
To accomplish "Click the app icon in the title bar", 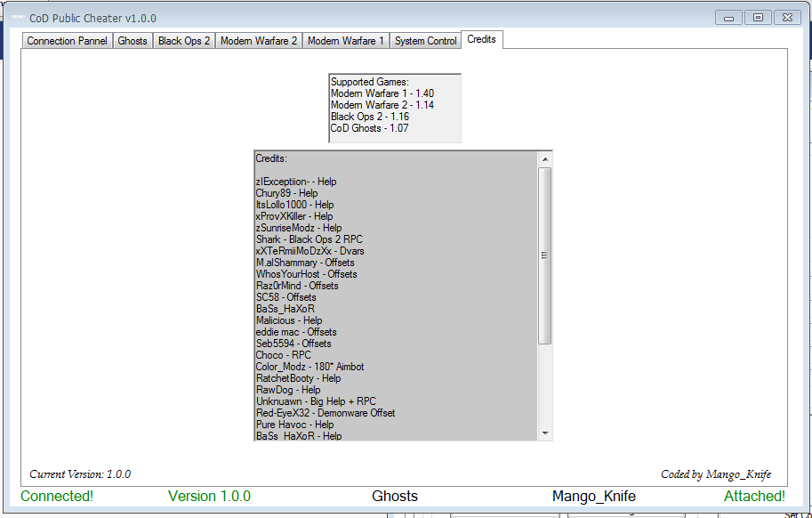I will point(19,18).
